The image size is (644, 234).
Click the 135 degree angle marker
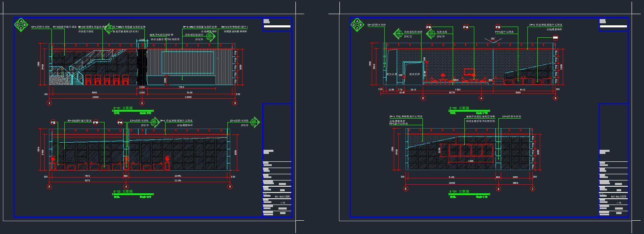coord(493,40)
